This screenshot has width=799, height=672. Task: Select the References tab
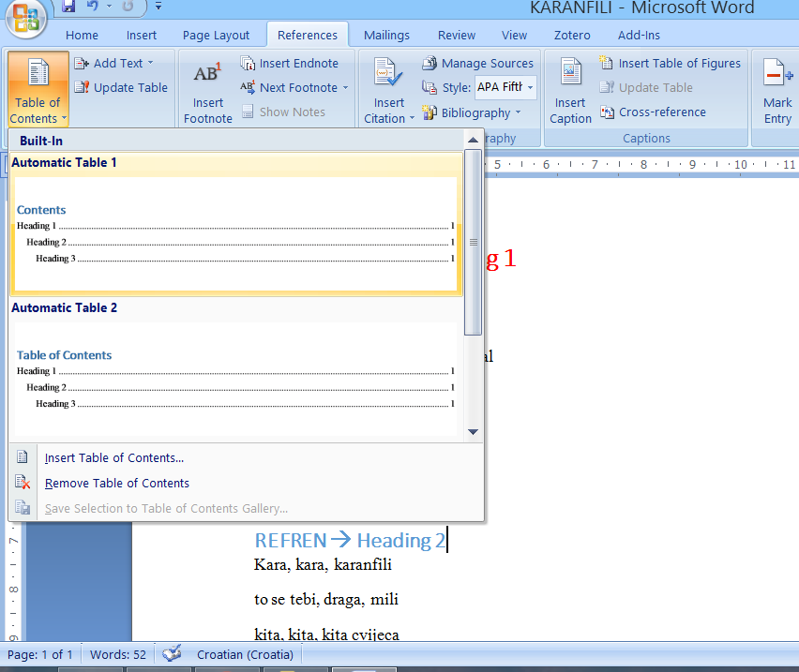point(308,35)
